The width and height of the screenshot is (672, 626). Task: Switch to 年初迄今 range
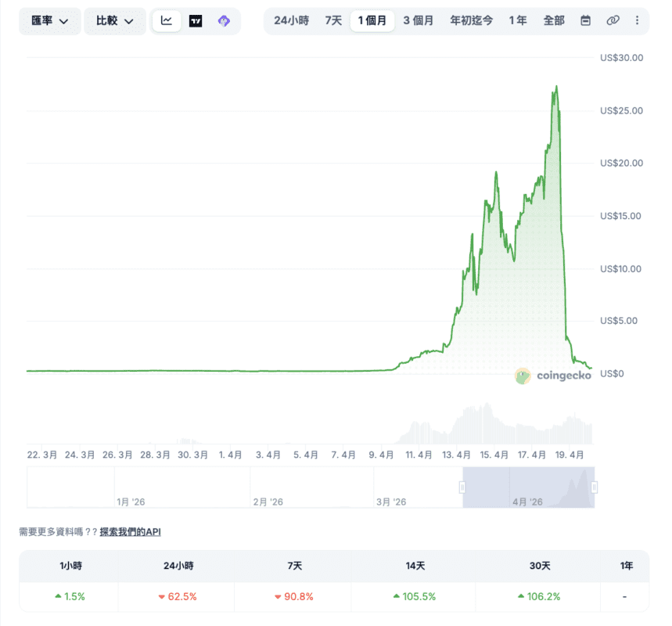coord(472,21)
